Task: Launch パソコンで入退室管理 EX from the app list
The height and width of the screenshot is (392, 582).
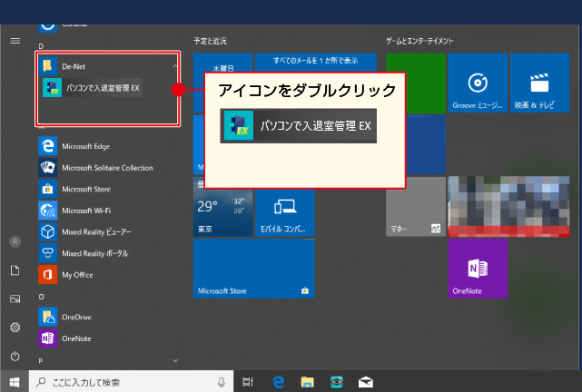Action: click(92, 88)
